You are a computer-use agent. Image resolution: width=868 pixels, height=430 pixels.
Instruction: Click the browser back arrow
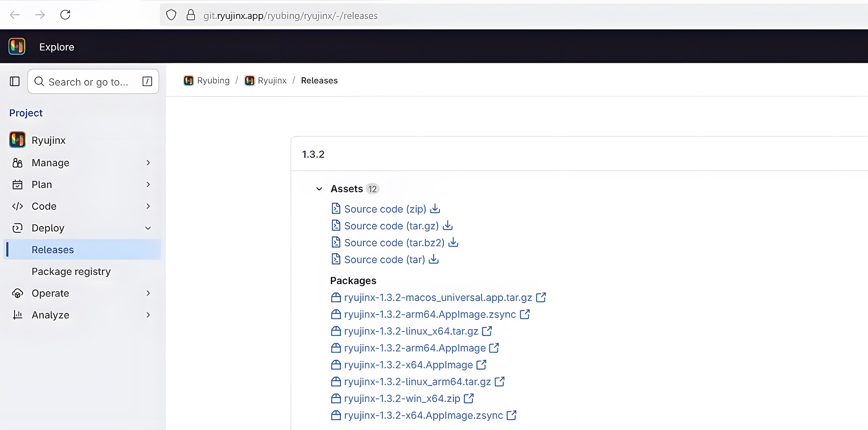point(15,15)
